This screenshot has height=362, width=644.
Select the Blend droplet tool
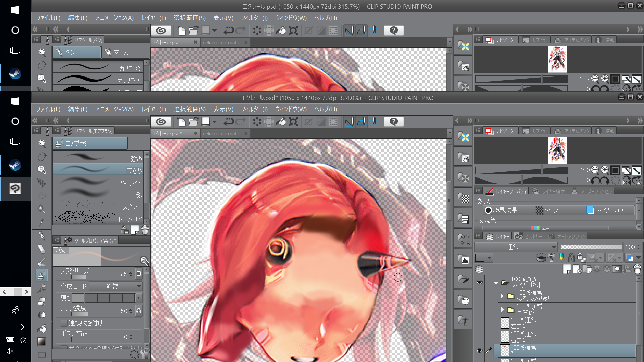[x=42, y=314]
